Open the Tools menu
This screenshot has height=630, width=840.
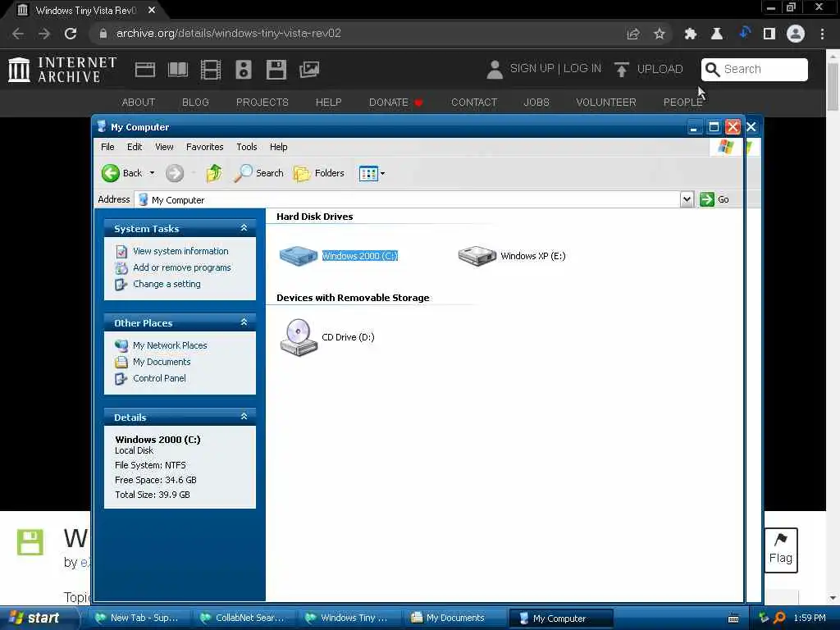coord(246,147)
